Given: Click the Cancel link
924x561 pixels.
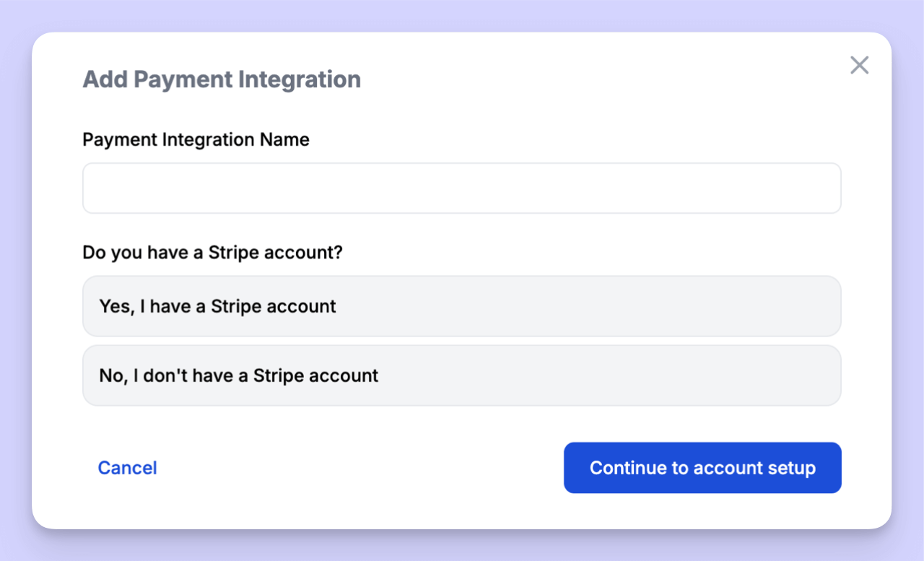Looking at the screenshot, I should tap(128, 468).
